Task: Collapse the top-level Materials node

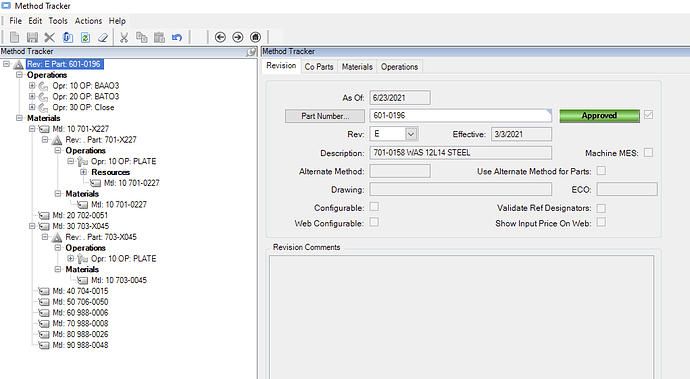Action: point(19,118)
